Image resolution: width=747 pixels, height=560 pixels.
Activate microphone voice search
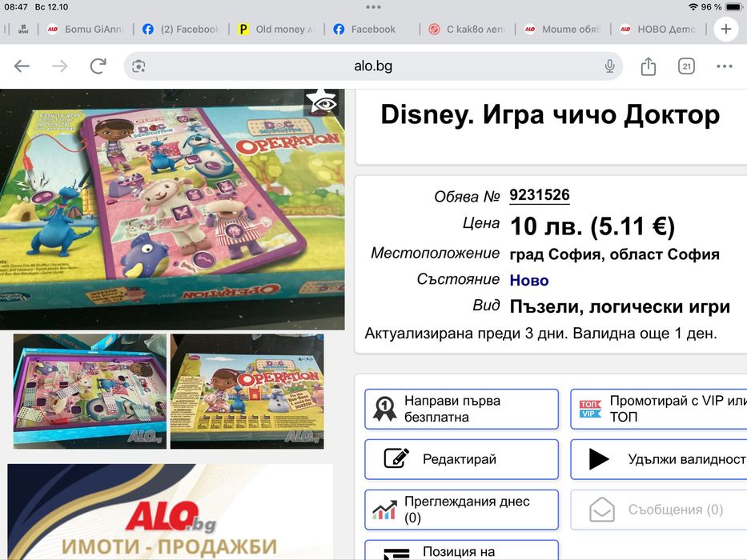point(609,66)
